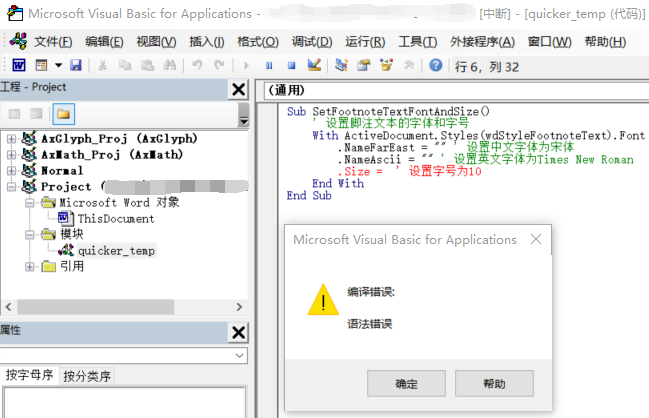Image resolution: width=649 pixels, height=418 pixels.
Task: Click left arrow of project tree scrollbar
Action: click(x=8, y=307)
